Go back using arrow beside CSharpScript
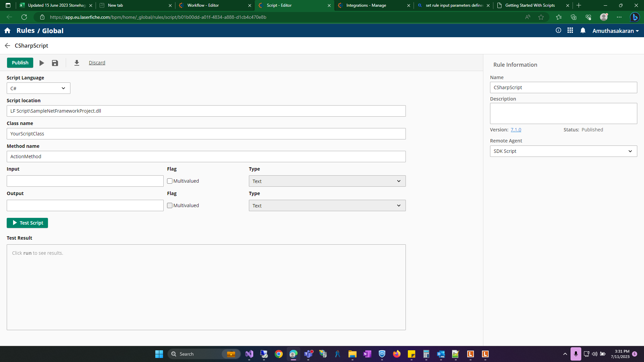644x362 pixels. coord(7,46)
